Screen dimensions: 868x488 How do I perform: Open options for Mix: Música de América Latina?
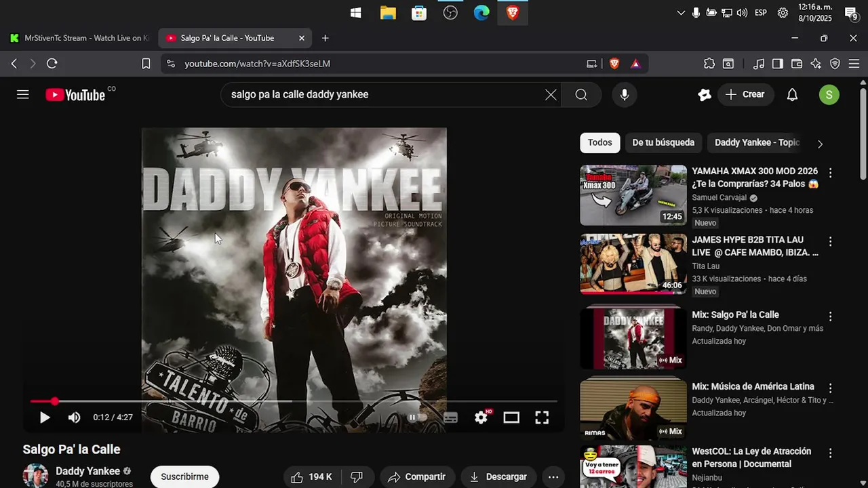tap(830, 388)
